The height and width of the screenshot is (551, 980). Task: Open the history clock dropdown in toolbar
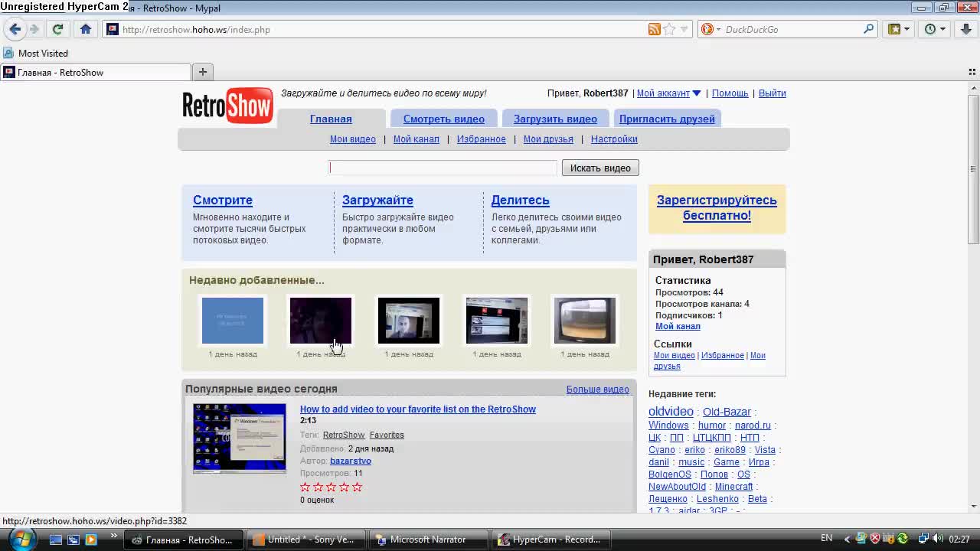point(942,29)
